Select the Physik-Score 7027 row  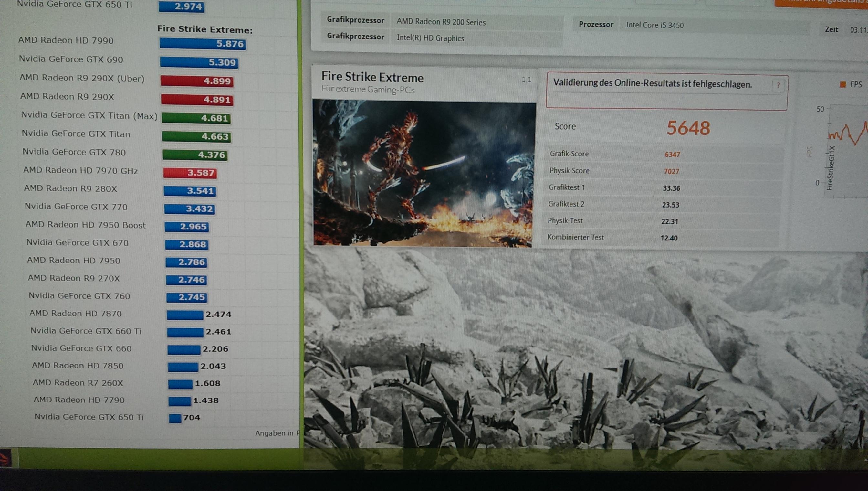click(x=663, y=171)
